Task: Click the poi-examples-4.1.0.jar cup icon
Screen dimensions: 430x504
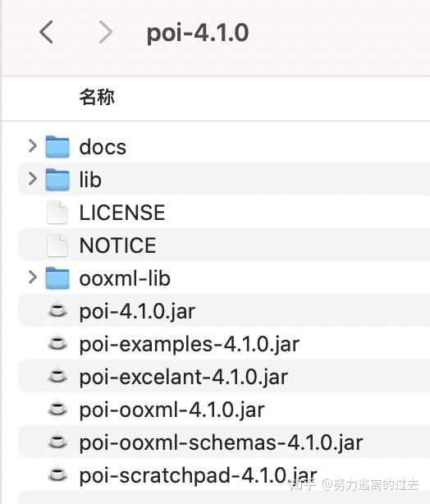Action: tap(57, 343)
